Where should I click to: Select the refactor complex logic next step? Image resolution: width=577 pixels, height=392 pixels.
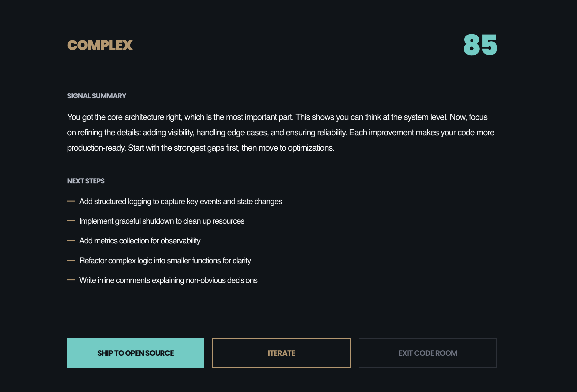pos(165,260)
